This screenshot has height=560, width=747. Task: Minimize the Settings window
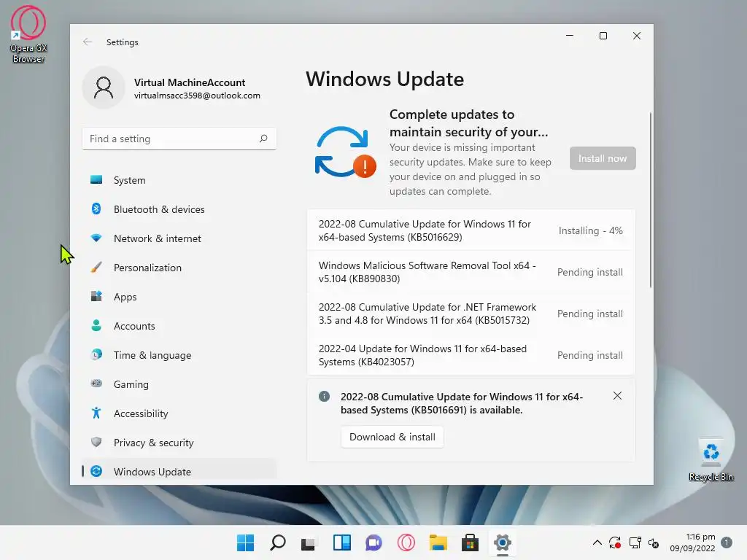click(x=569, y=36)
